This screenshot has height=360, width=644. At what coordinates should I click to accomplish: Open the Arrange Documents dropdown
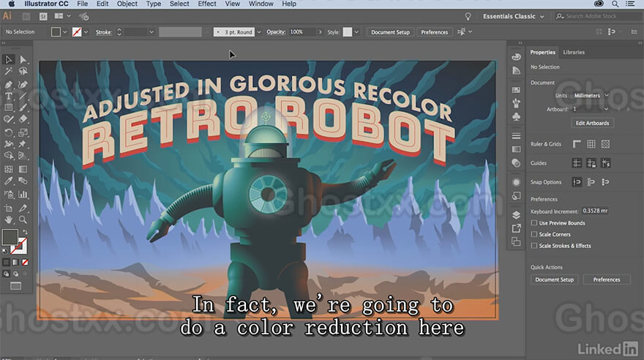pyautogui.click(x=62, y=16)
